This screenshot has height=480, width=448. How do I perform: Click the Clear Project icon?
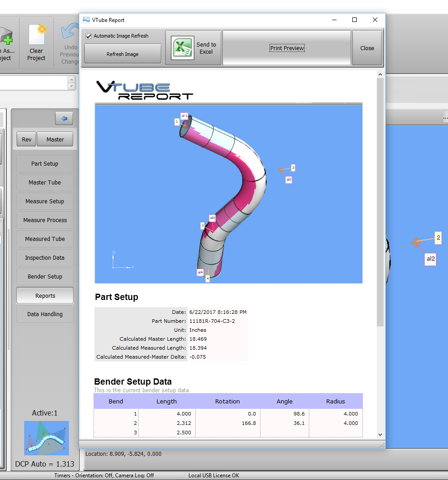(x=36, y=35)
